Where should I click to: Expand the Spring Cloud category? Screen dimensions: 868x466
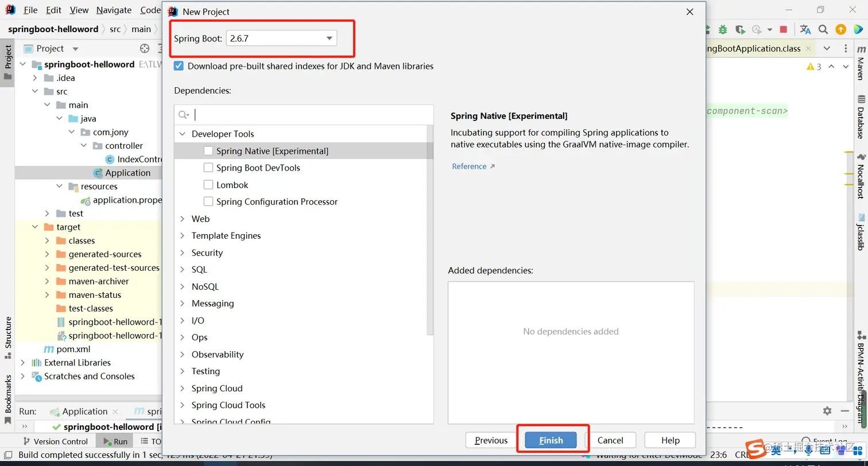(183, 388)
